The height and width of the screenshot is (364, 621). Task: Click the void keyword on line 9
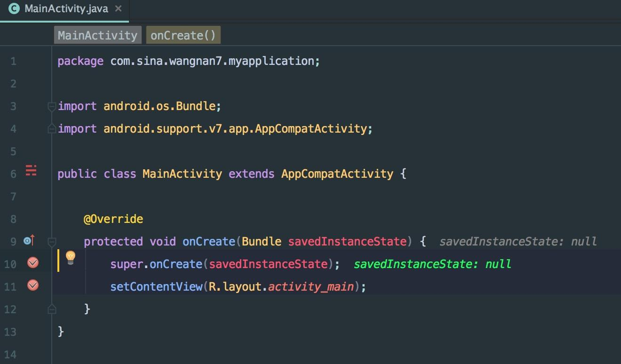tap(163, 242)
